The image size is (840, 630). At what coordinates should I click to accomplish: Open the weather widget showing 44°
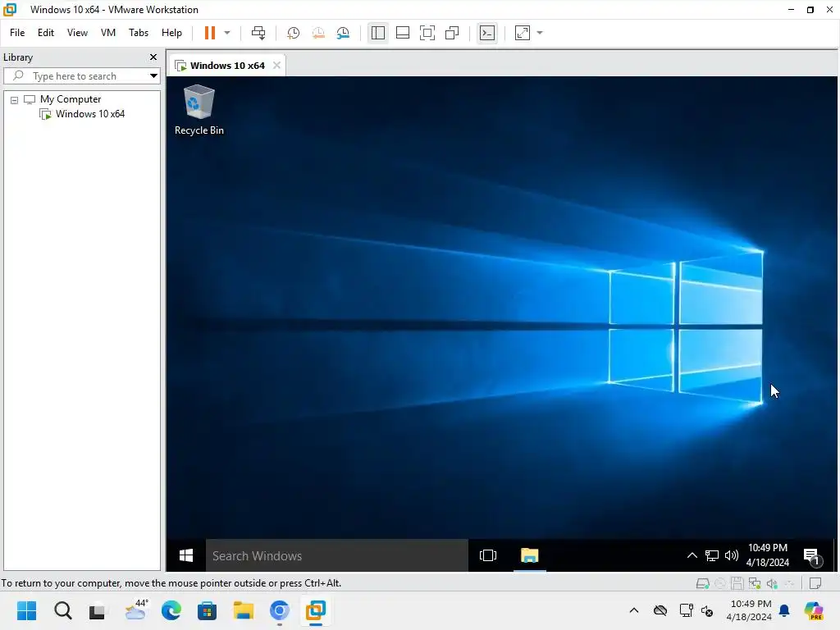point(135,610)
